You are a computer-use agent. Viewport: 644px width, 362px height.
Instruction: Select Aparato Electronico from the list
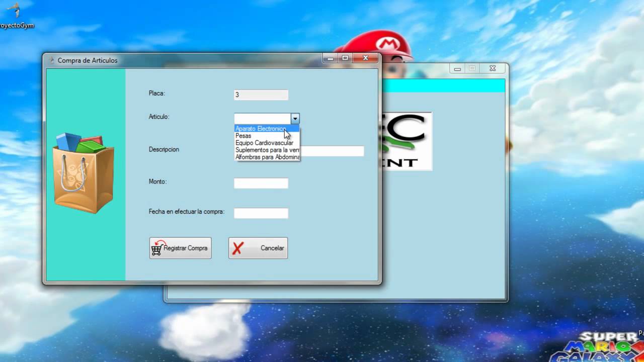point(267,129)
